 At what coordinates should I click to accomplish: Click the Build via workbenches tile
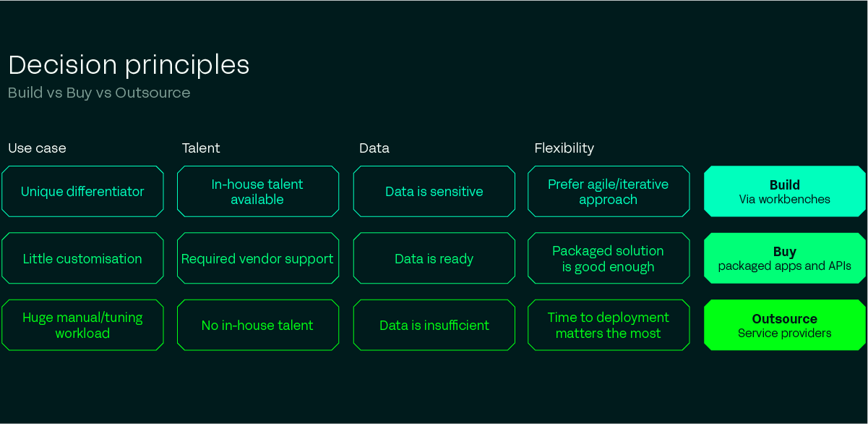[785, 192]
